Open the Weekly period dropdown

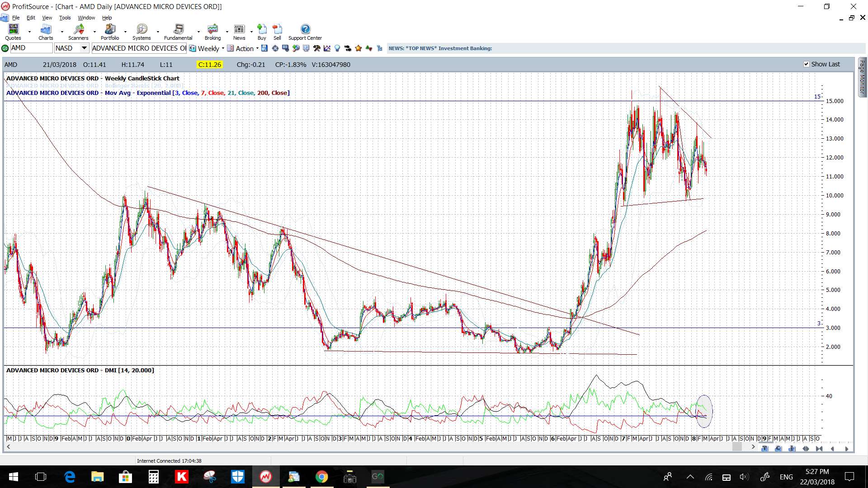(x=223, y=48)
